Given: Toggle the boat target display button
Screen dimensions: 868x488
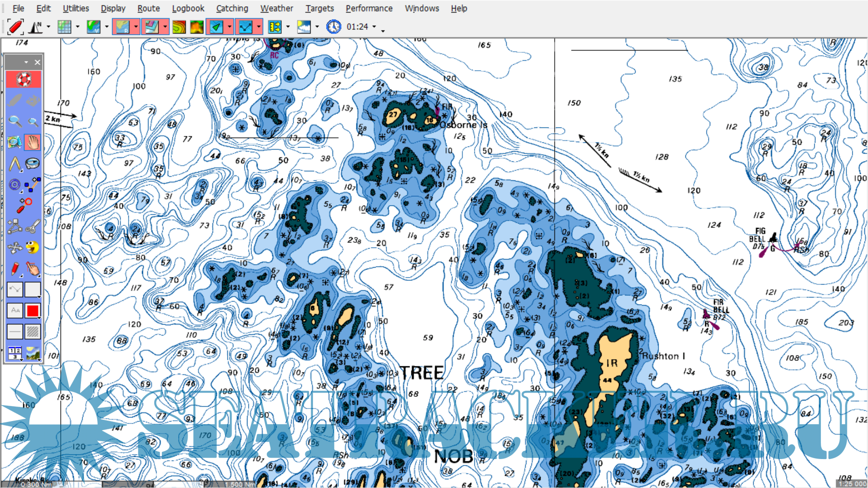Looking at the screenshot, I should 216,27.
